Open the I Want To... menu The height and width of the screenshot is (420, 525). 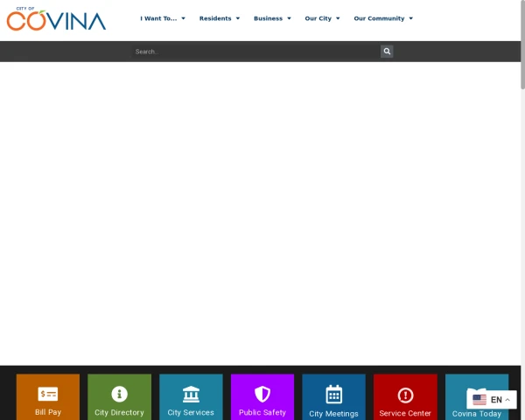[x=158, y=18]
